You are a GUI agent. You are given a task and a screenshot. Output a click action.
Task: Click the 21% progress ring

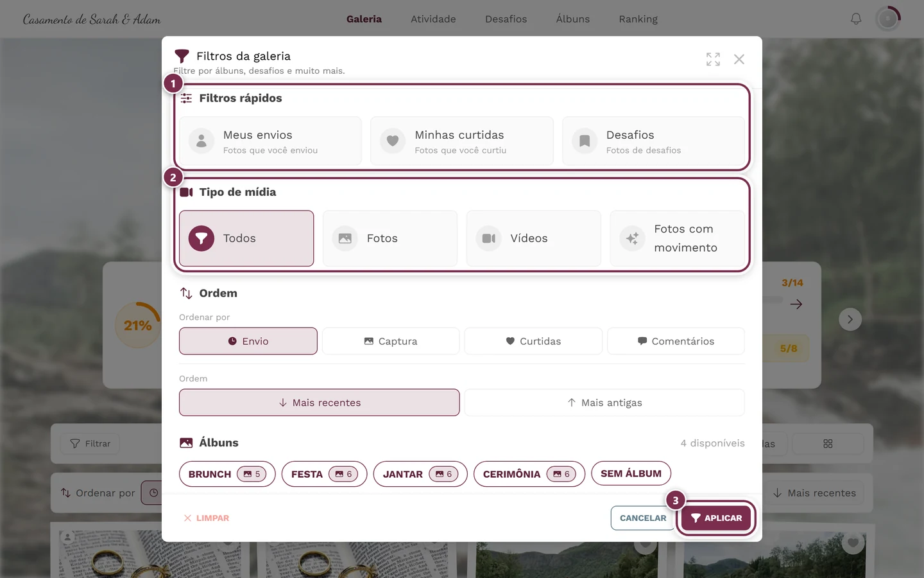click(x=138, y=325)
